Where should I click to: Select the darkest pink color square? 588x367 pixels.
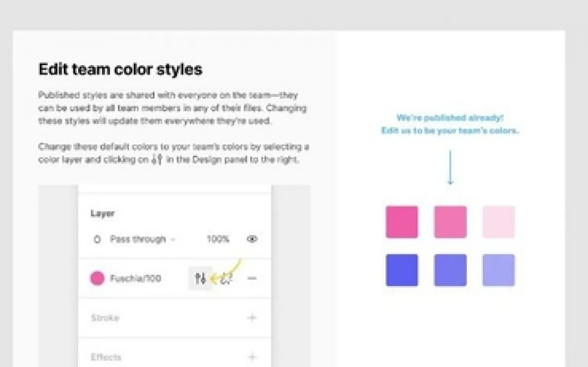click(x=402, y=222)
